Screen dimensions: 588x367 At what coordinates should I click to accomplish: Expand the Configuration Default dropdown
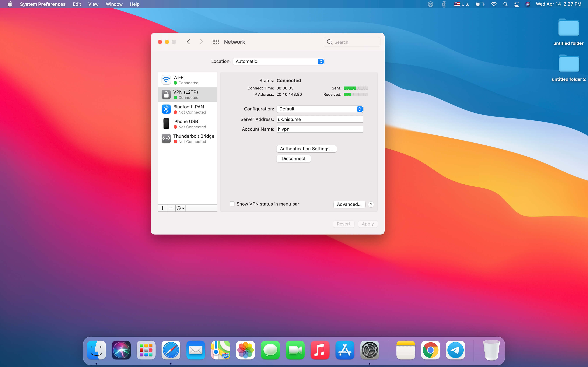pyautogui.click(x=320, y=109)
